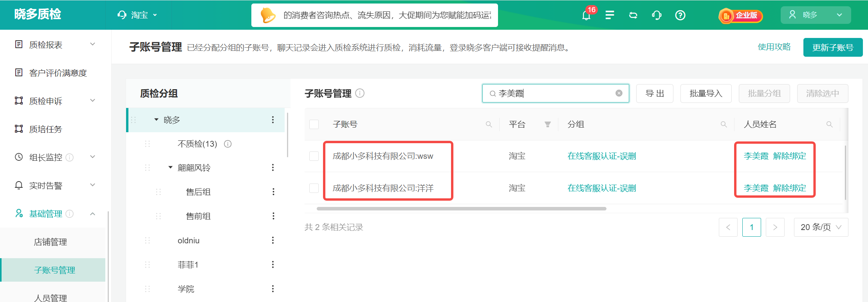
Task: Click the table horizontal scrollbar
Action: tap(462, 209)
